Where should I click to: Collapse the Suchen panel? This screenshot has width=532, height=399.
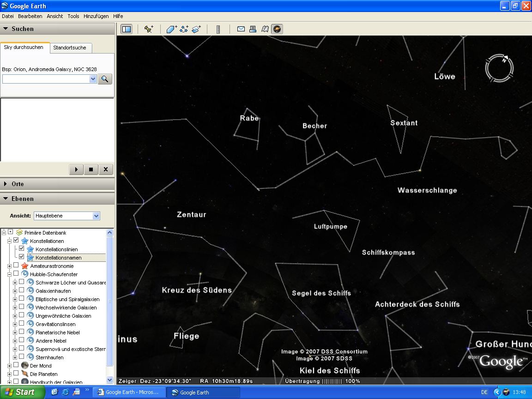[6, 29]
